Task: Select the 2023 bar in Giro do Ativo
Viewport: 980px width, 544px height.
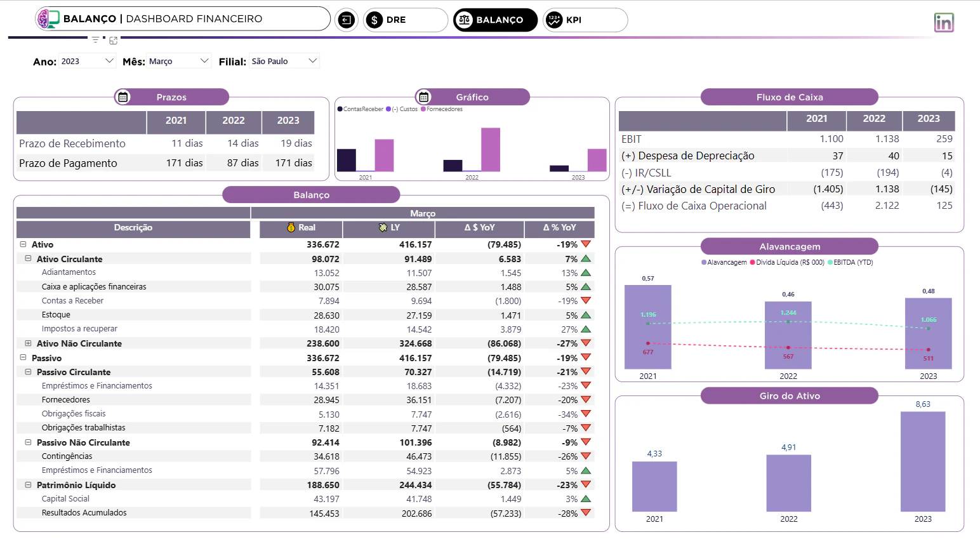Action: coord(923,461)
